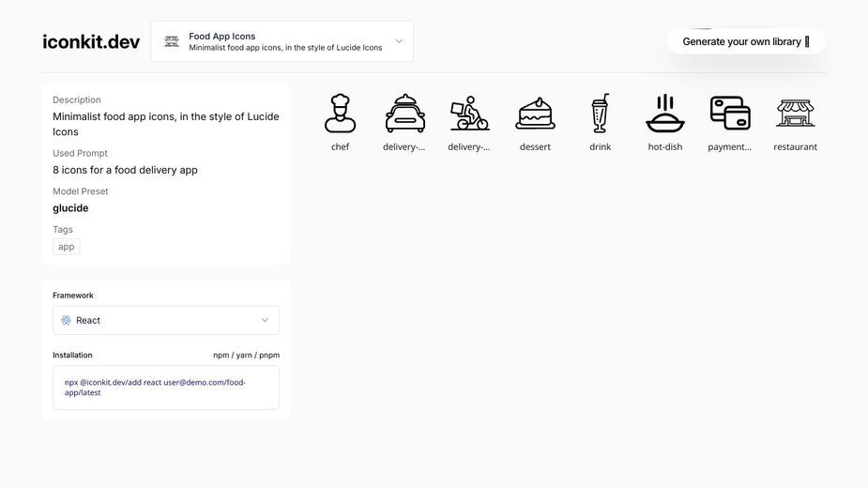Click the 'Description' heading in the info card

tap(76, 99)
